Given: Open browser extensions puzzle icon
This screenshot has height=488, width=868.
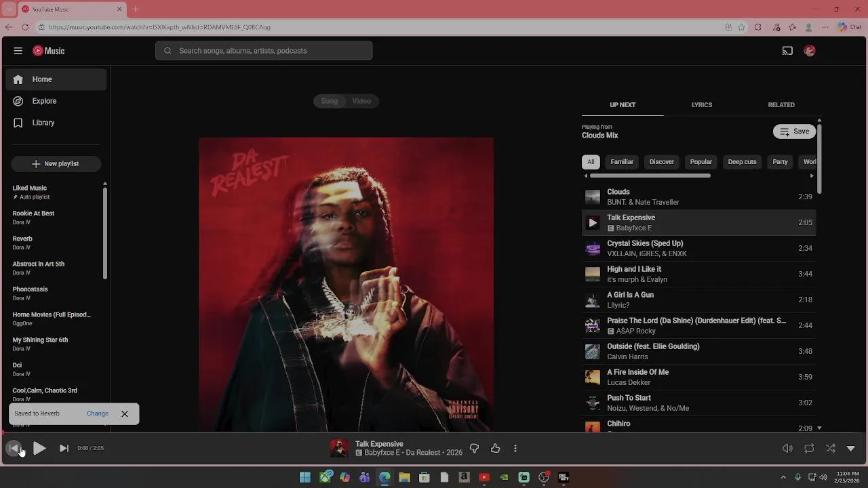Looking at the screenshot, I should [x=758, y=27].
